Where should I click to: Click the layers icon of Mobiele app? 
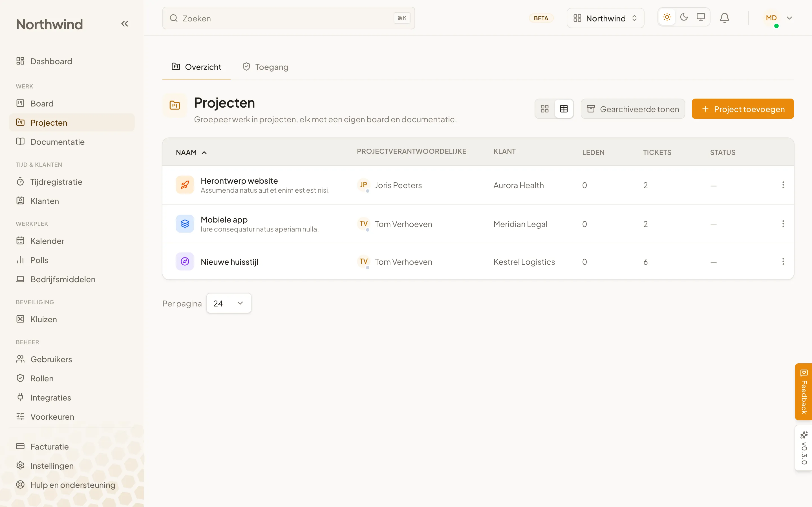click(185, 224)
